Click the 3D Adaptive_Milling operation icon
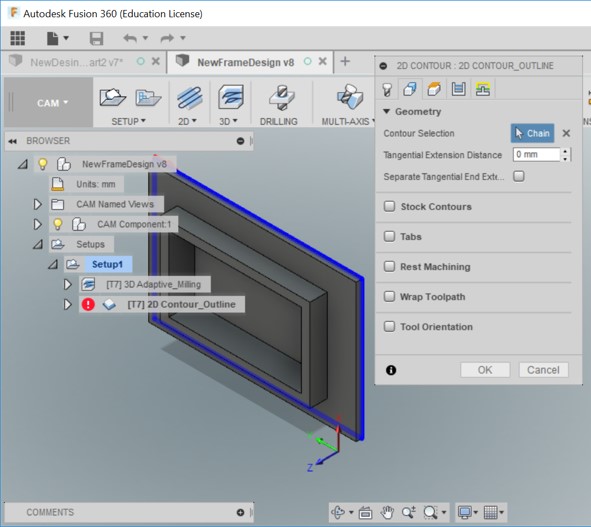The height and width of the screenshot is (527, 591). (88, 284)
